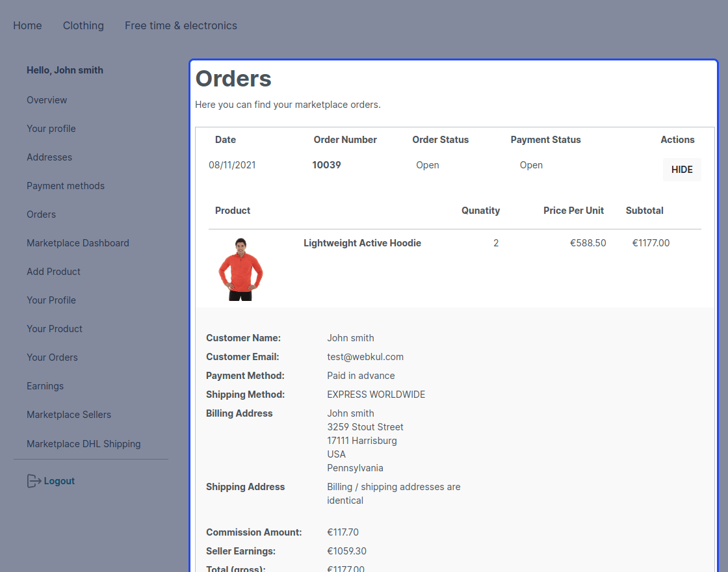Viewport: 728px width, 572px height.
Task: Click the Subtotal column header
Action: (644, 211)
